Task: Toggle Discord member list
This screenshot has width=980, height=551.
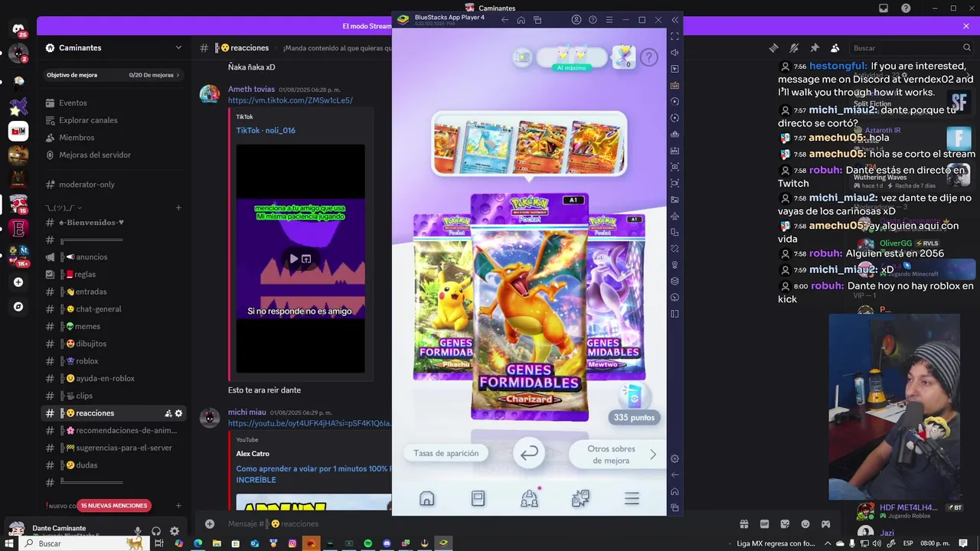Action: pos(835,47)
